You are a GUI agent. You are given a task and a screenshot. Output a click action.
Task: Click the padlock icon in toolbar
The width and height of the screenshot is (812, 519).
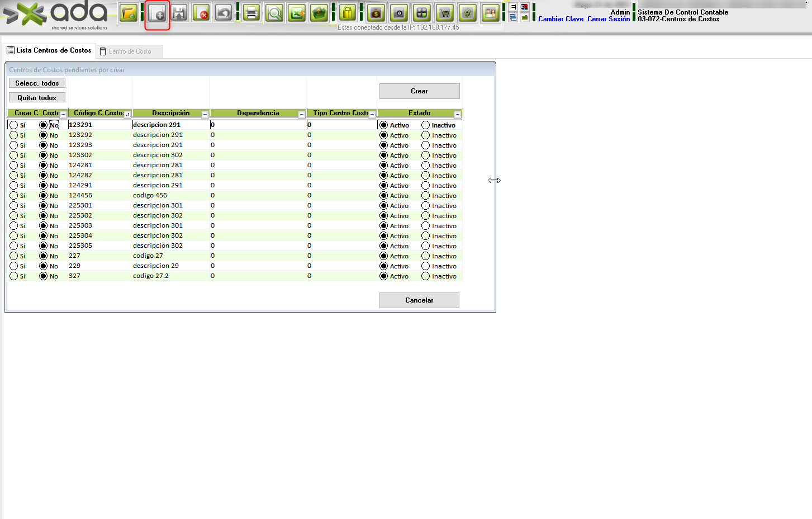(348, 13)
